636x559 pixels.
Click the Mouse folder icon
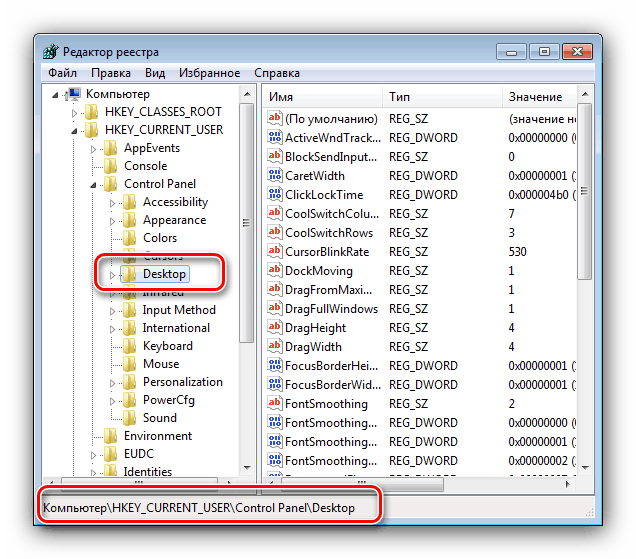pyautogui.click(x=129, y=364)
